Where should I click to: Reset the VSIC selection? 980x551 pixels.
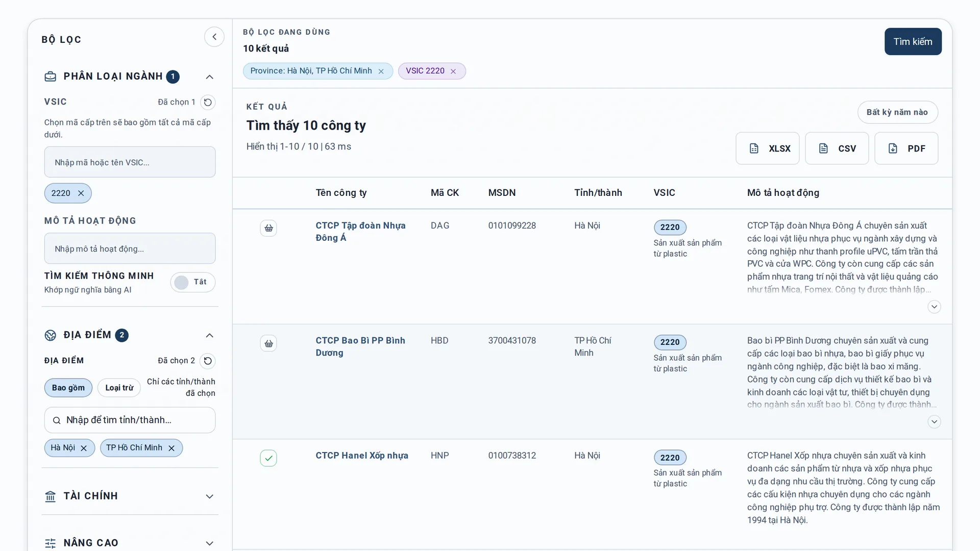(x=208, y=102)
